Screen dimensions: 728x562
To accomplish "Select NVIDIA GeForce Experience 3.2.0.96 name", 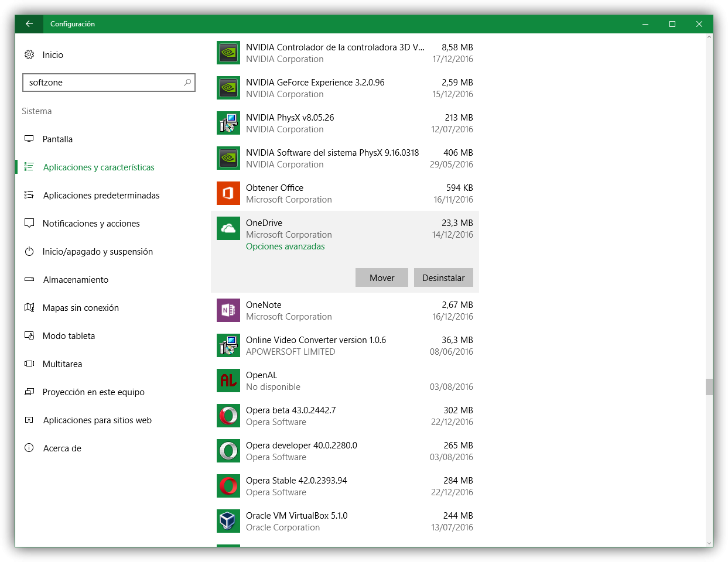I will 315,82.
